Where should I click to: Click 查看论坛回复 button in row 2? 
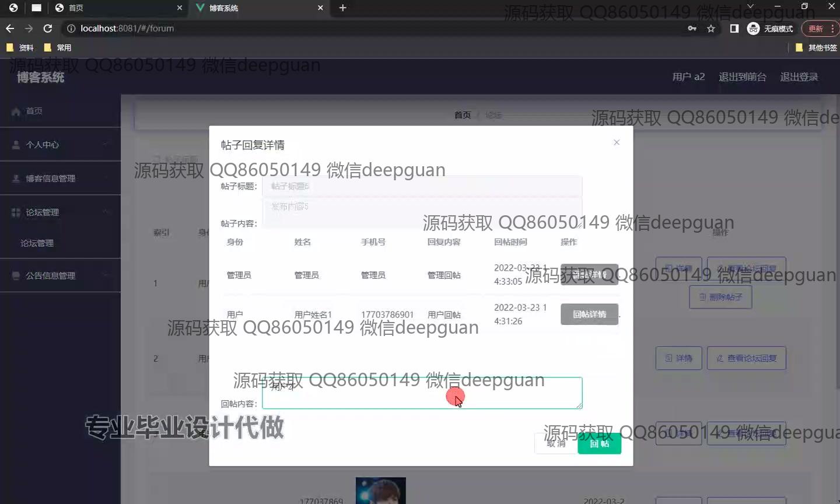coord(746,358)
